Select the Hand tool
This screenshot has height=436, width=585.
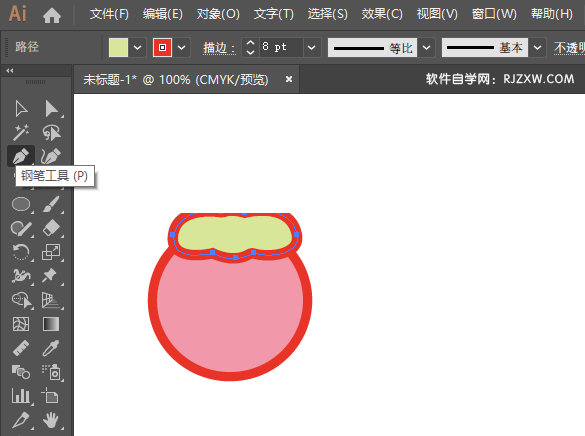tap(51, 420)
